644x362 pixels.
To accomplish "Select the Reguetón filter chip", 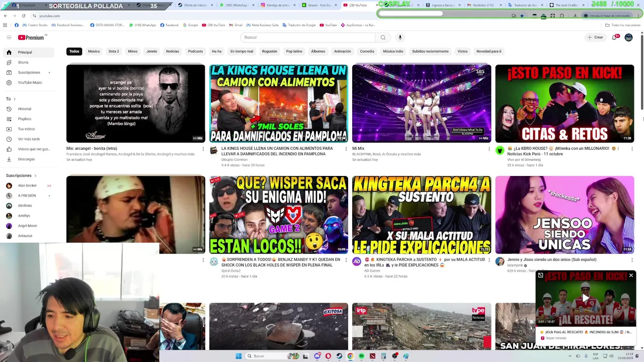I will pyautogui.click(x=270, y=51).
